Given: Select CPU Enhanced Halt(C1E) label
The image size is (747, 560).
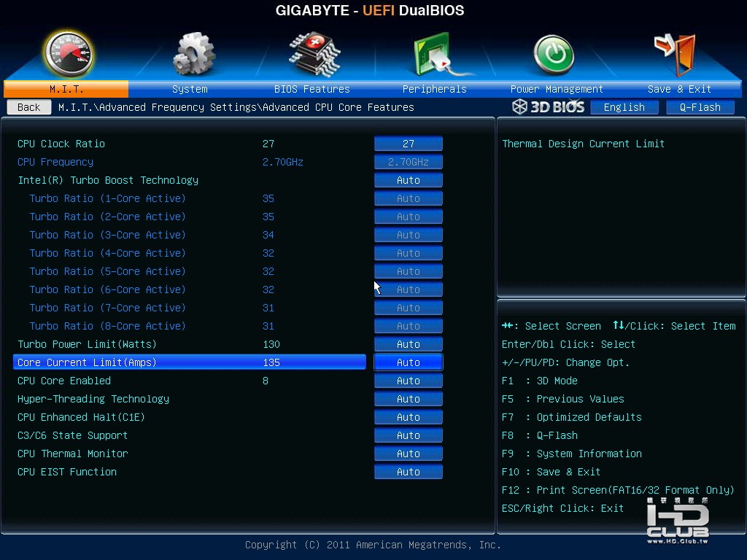Looking at the screenshot, I should click(81, 417).
